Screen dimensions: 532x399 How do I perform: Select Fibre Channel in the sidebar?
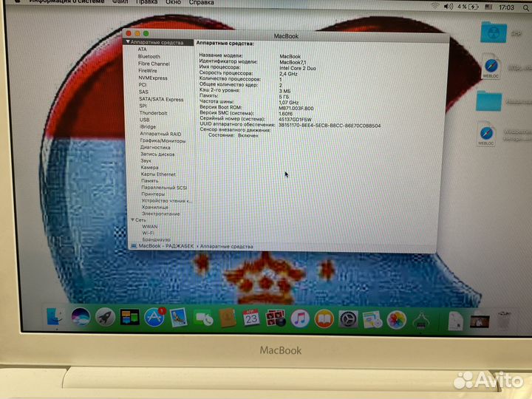point(154,64)
